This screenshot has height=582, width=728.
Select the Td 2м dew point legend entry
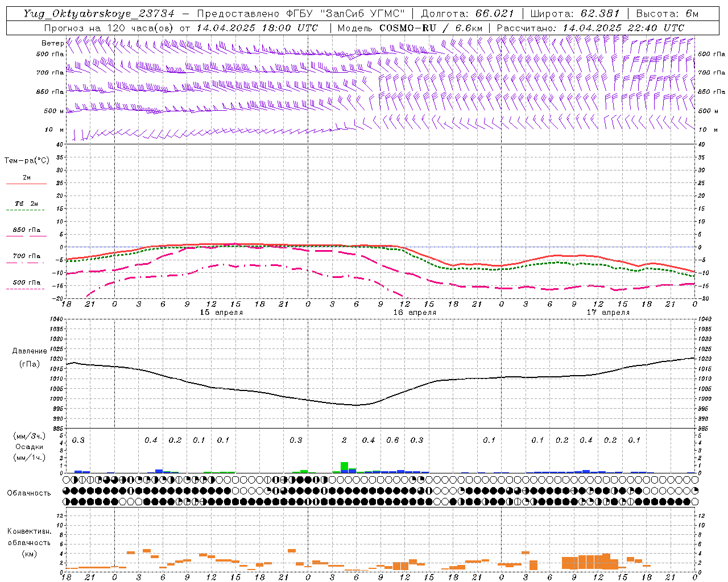click(x=27, y=203)
